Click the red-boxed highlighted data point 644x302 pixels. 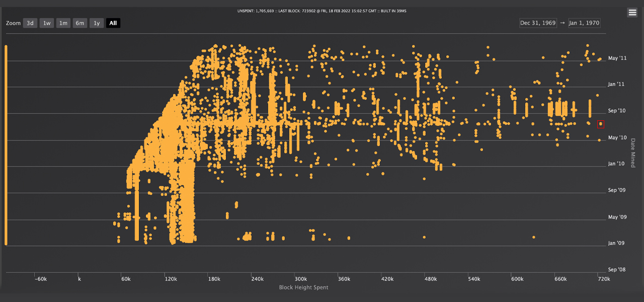click(x=601, y=124)
